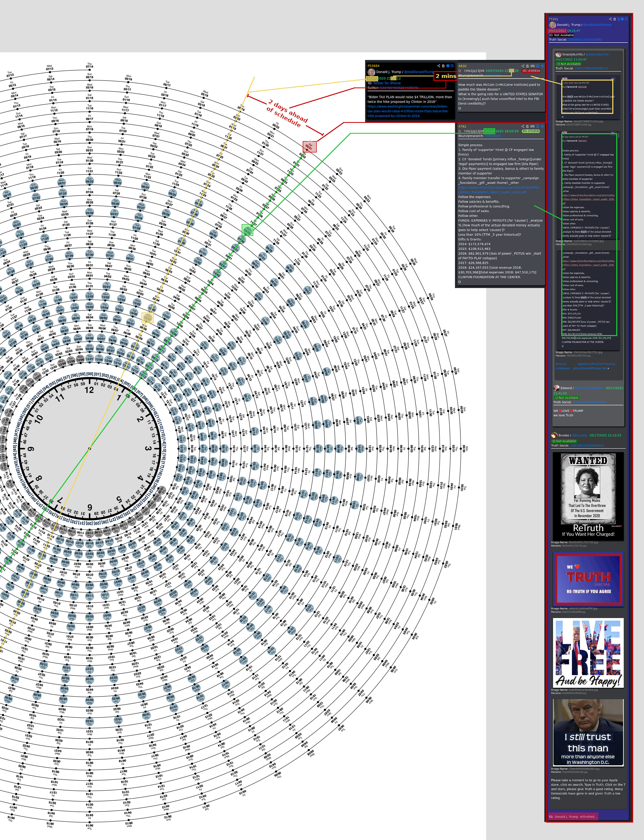644x840 pixels.
Task: Click document icon on Q drop 4782
Action: (537, 126)
